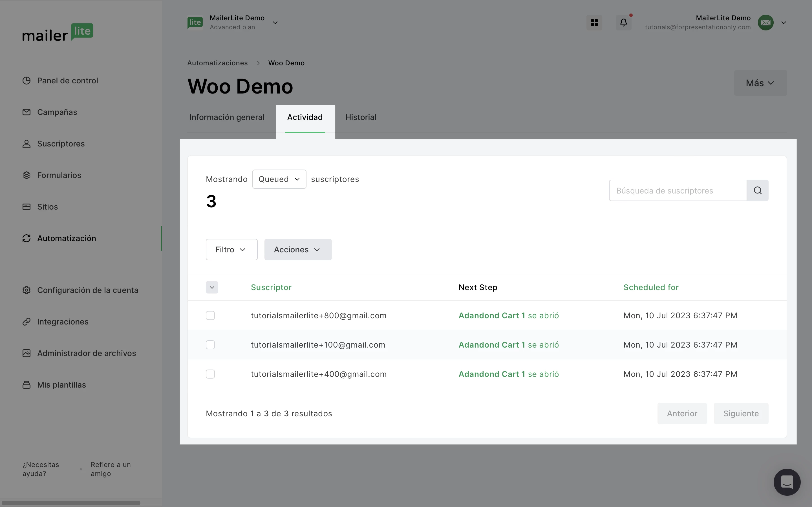Click the apps grid icon
Viewport: 812px width, 507px height.
point(594,23)
